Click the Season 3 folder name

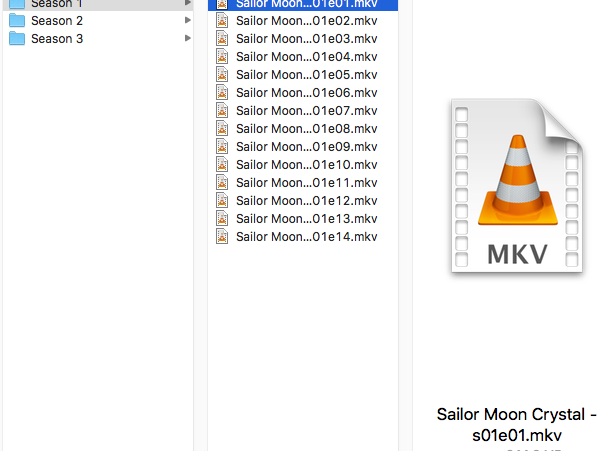pyautogui.click(x=57, y=39)
